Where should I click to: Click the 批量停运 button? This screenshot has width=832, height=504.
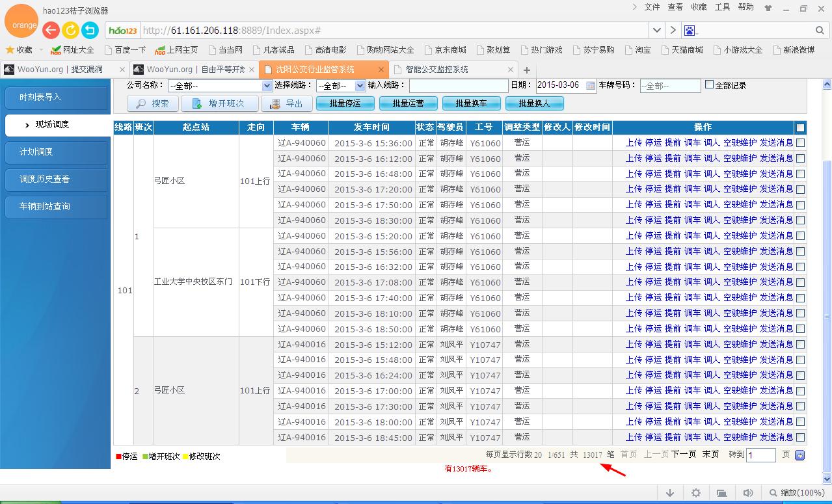pos(345,103)
